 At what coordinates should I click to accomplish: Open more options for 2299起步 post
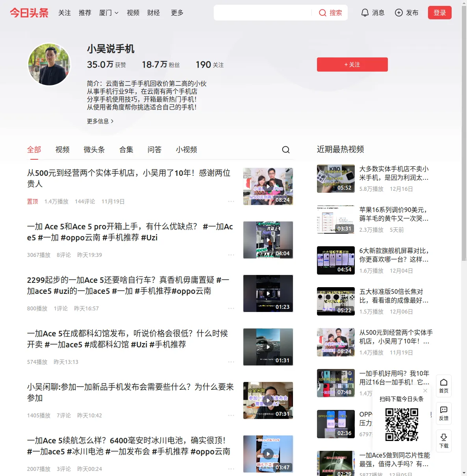(x=231, y=308)
